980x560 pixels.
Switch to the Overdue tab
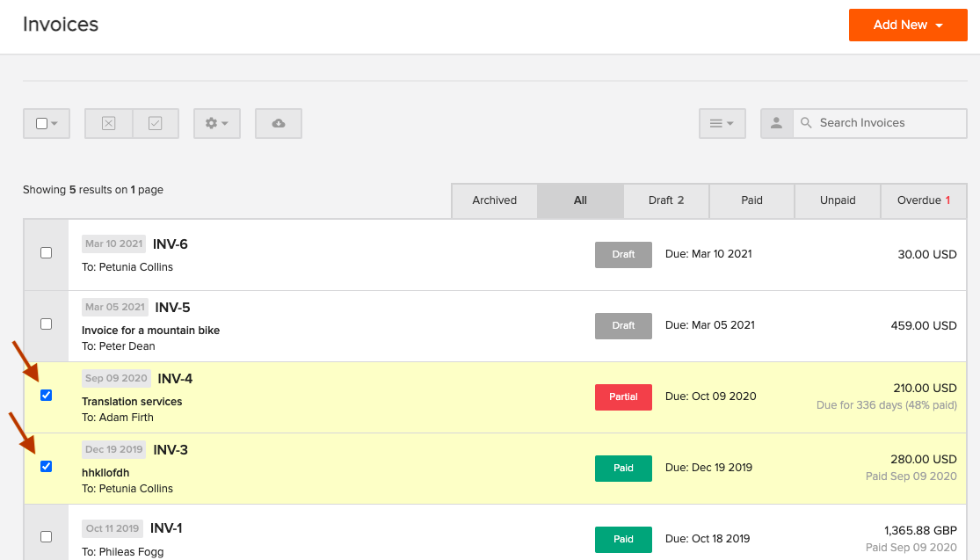(x=923, y=200)
